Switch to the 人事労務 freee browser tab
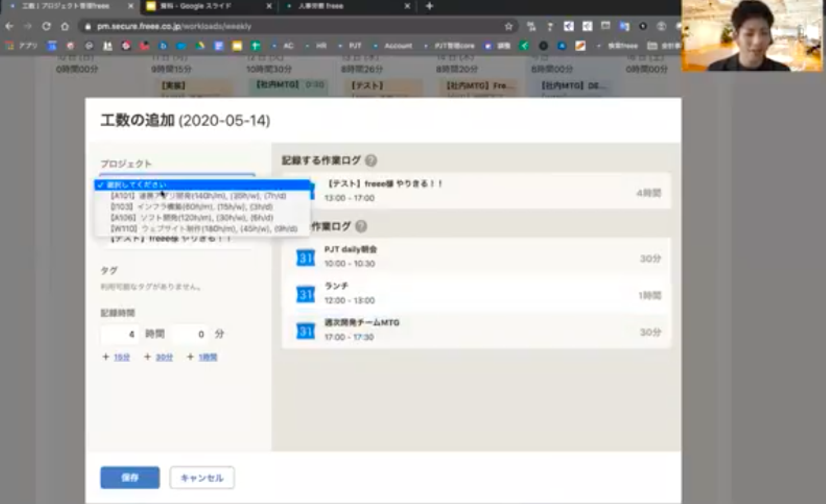Screen dimensions: 826x504 (346, 6)
